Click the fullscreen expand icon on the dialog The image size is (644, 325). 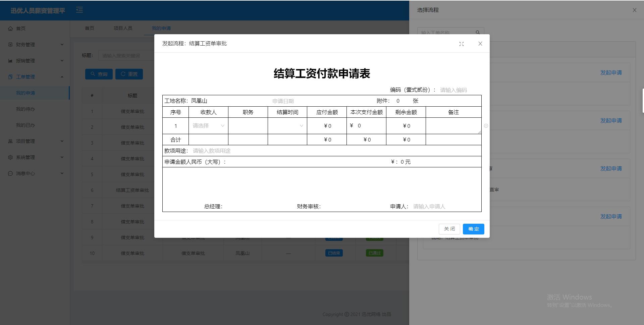point(462,44)
